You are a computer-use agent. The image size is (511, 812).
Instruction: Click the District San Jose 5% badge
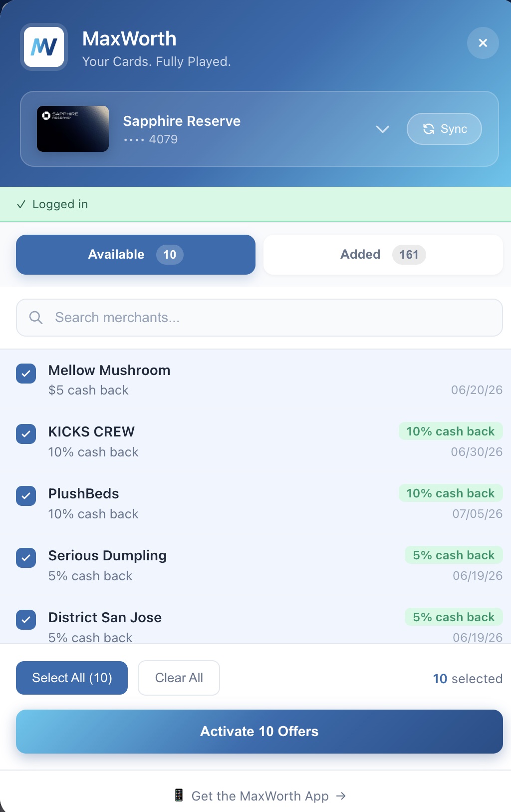click(x=454, y=617)
